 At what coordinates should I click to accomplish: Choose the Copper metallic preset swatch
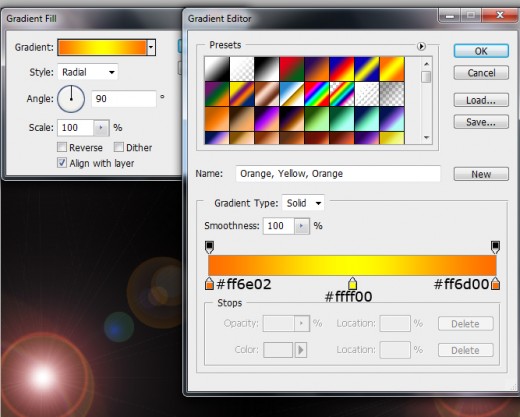(267, 94)
